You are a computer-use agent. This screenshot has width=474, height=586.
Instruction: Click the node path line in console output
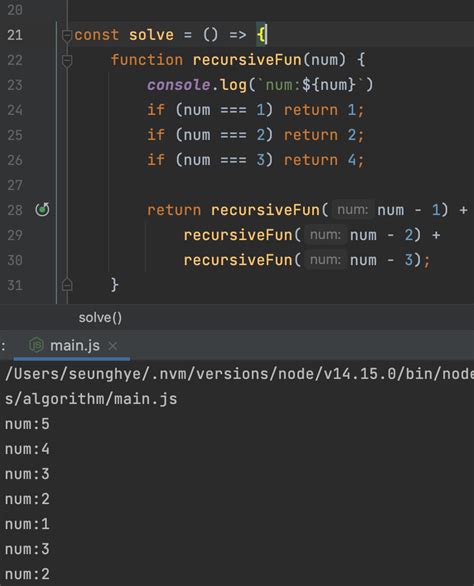[239, 374]
